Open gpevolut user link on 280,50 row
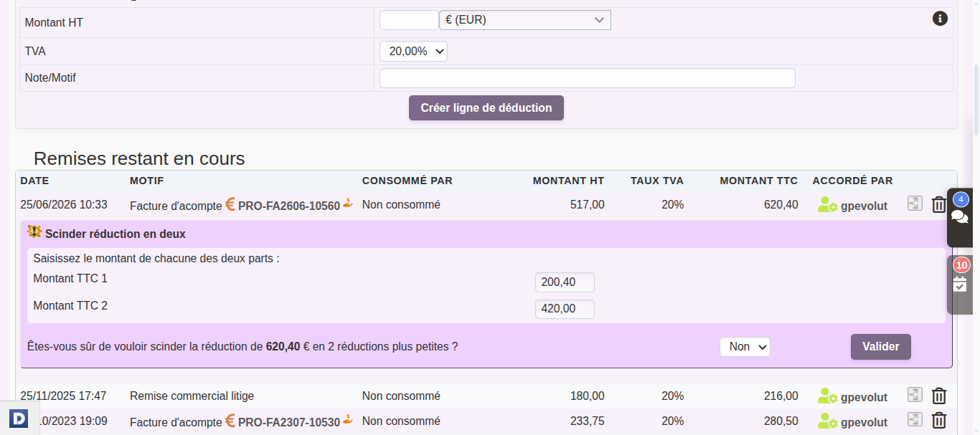This screenshot has width=980, height=435. click(864, 422)
